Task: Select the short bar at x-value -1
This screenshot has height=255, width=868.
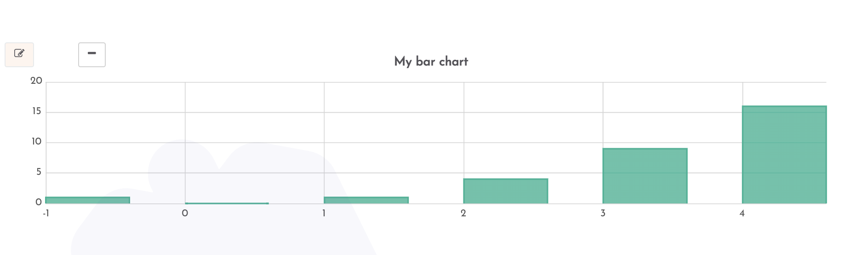Action: point(88,200)
